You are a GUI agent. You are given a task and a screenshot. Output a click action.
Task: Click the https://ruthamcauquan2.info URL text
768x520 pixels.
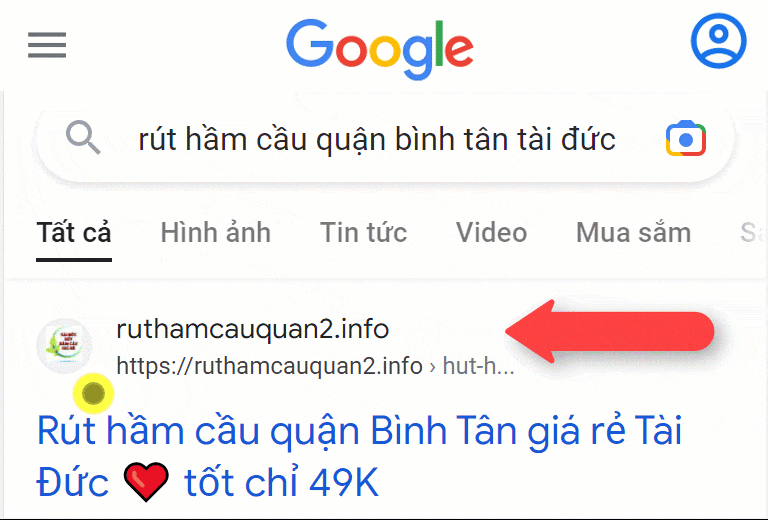pyautogui.click(x=269, y=366)
